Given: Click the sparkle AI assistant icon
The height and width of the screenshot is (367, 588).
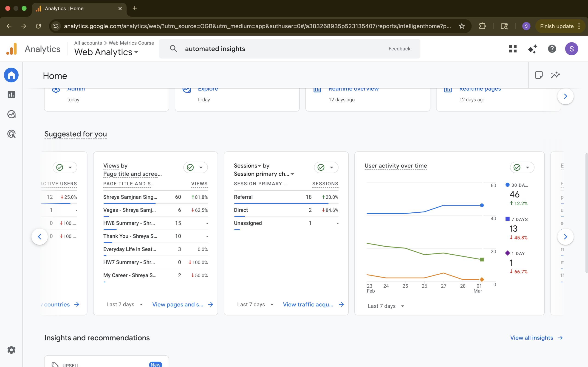Looking at the screenshot, I should point(532,49).
